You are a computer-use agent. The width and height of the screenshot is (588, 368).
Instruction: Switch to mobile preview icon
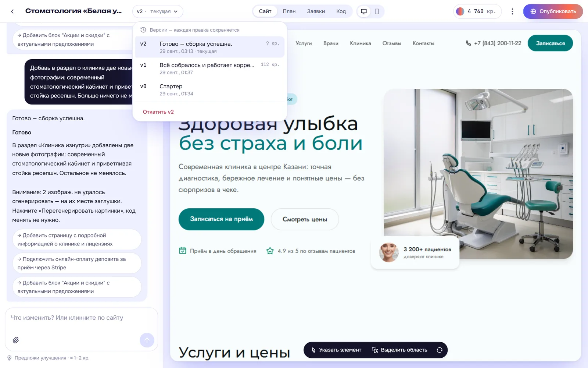pos(377,11)
